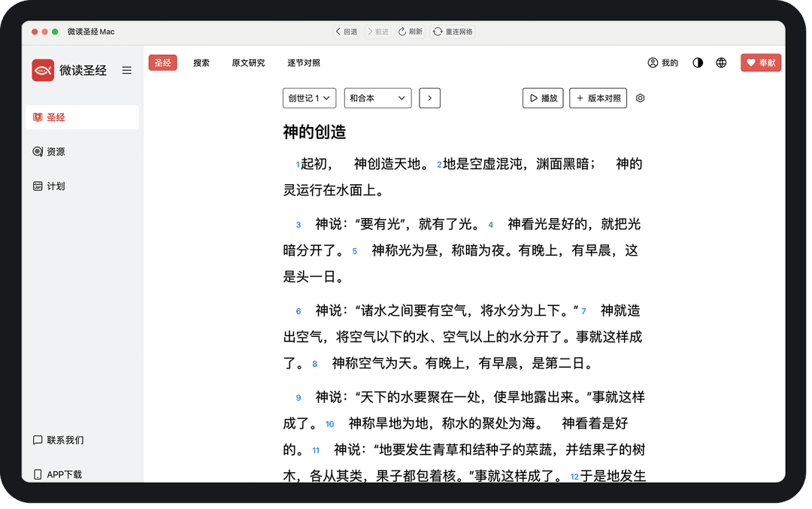Screen dimensions: 812x509
Task: Click the 微读圣经 fish logo
Action: pos(43,70)
